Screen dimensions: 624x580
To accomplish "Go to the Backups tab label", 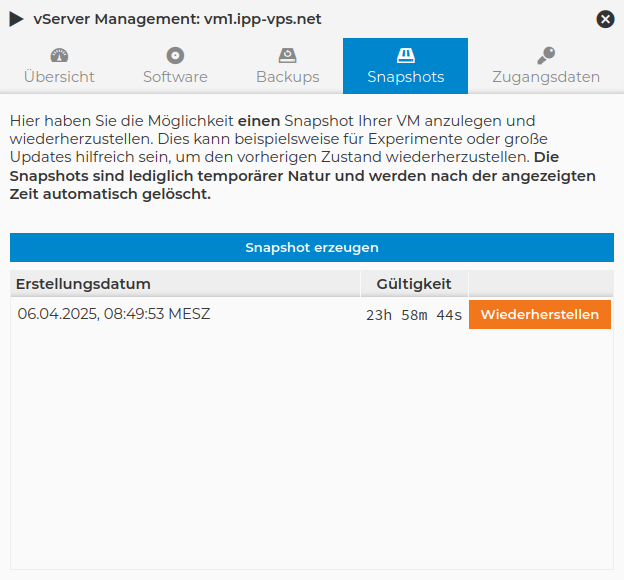I will click(x=288, y=77).
